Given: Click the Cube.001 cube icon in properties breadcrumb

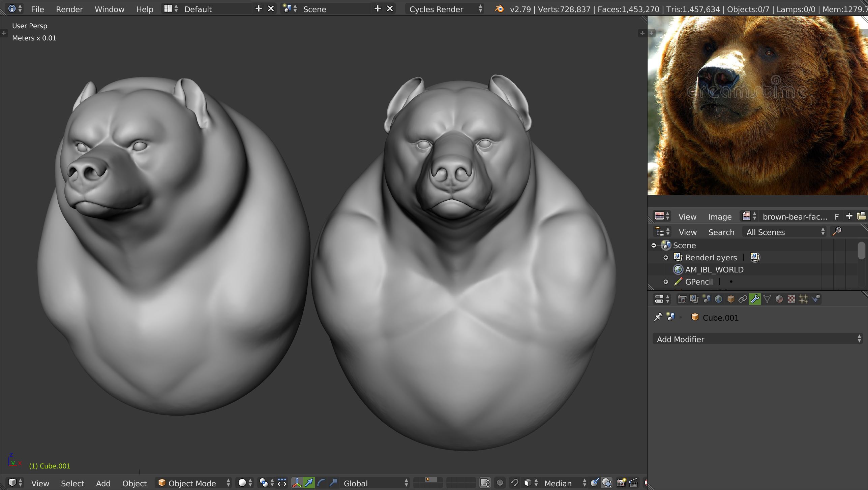Looking at the screenshot, I should pyautogui.click(x=695, y=317).
